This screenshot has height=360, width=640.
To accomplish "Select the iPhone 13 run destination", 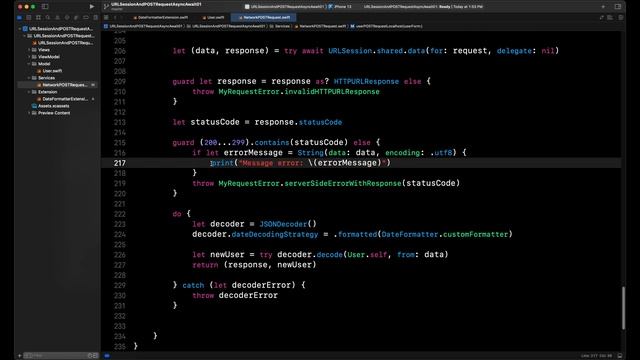I will click(341, 7).
